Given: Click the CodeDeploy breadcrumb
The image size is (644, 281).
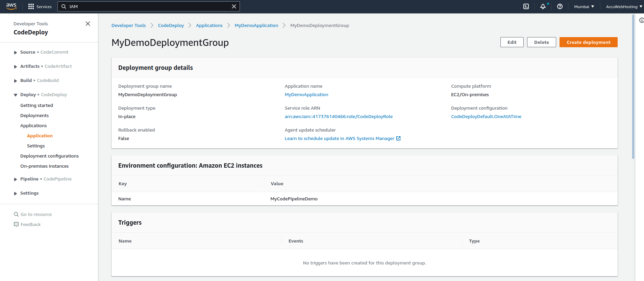Looking at the screenshot, I should click(171, 25).
